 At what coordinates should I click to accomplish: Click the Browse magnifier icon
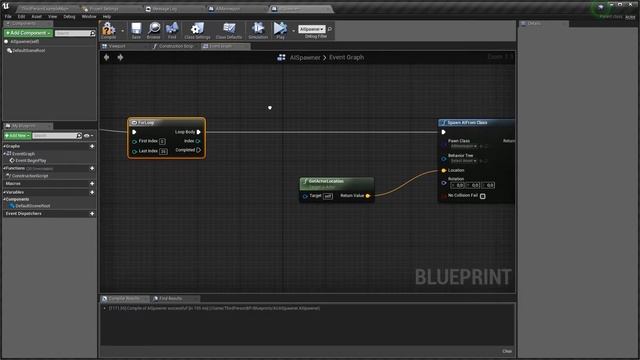click(154, 29)
